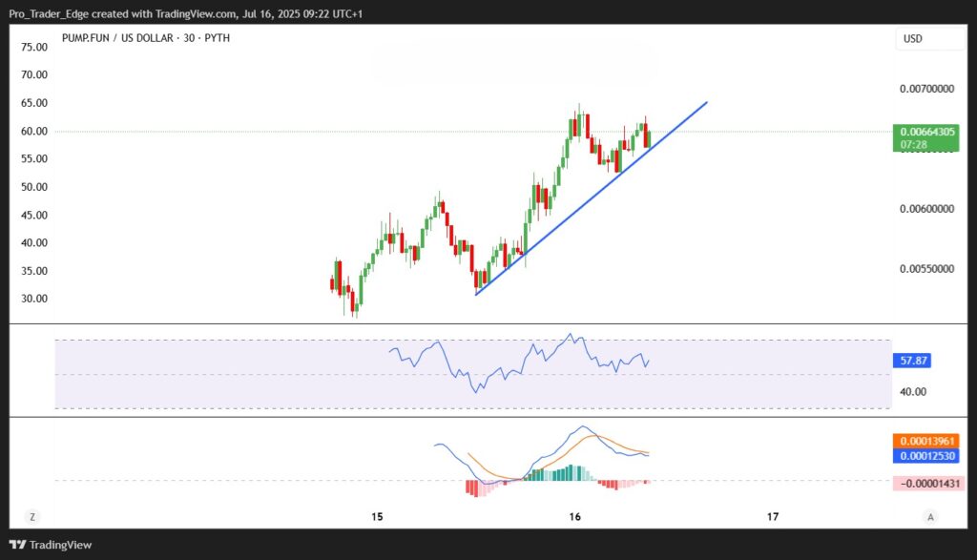Screen dimensions: 977x560
Task: Click the Z timezone button
Action: [32, 516]
